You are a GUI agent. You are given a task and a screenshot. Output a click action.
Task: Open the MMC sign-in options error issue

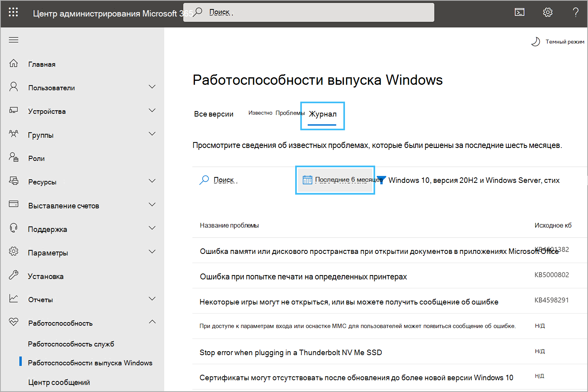pyautogui.click(x=358, y=326)
